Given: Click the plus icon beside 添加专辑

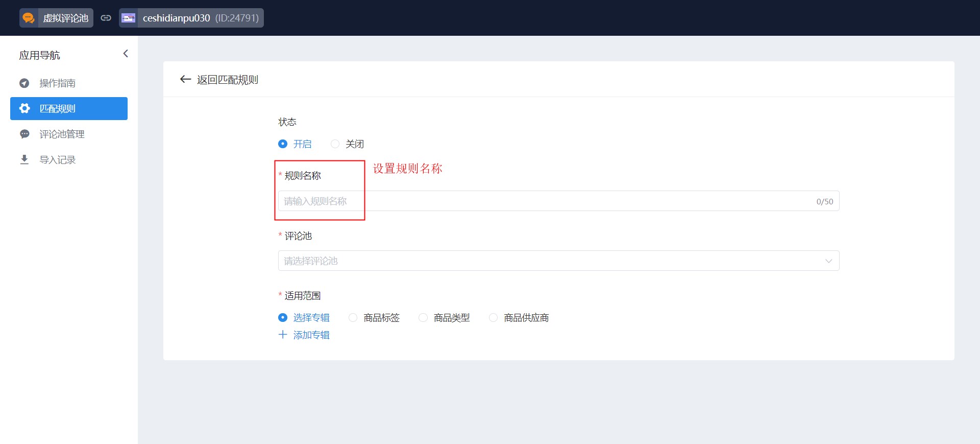Looking at the screenshot, I should pyautogui.click(x=283, y=335).
